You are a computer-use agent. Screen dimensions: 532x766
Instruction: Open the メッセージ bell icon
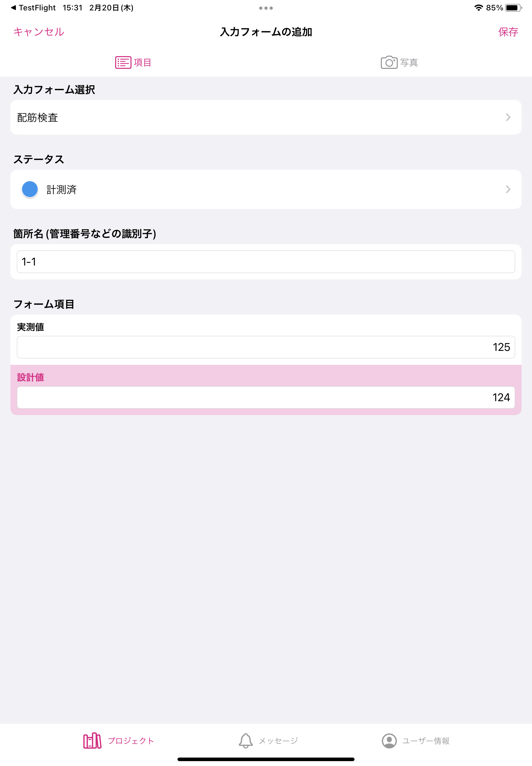[x=246, y=741]
